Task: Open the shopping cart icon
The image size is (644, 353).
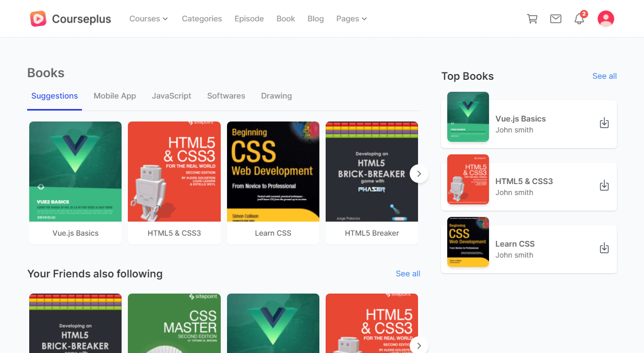Action: (532, 19)
